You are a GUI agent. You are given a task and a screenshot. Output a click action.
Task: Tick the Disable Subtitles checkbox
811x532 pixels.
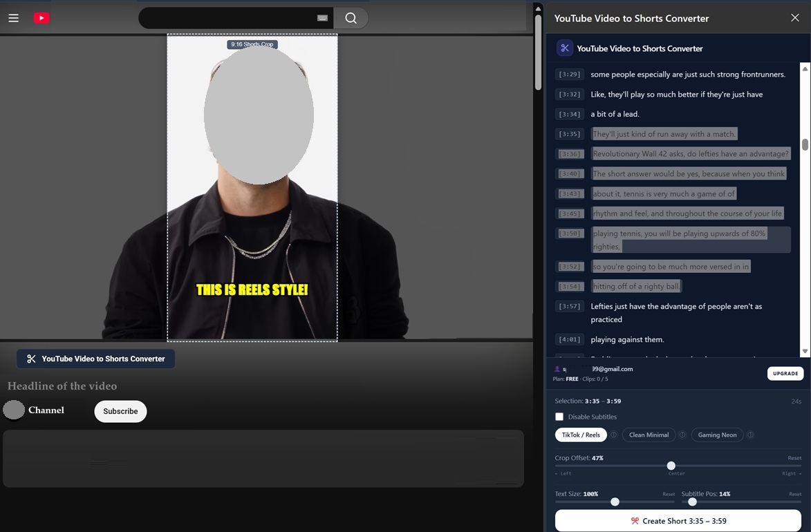point(559,417)
